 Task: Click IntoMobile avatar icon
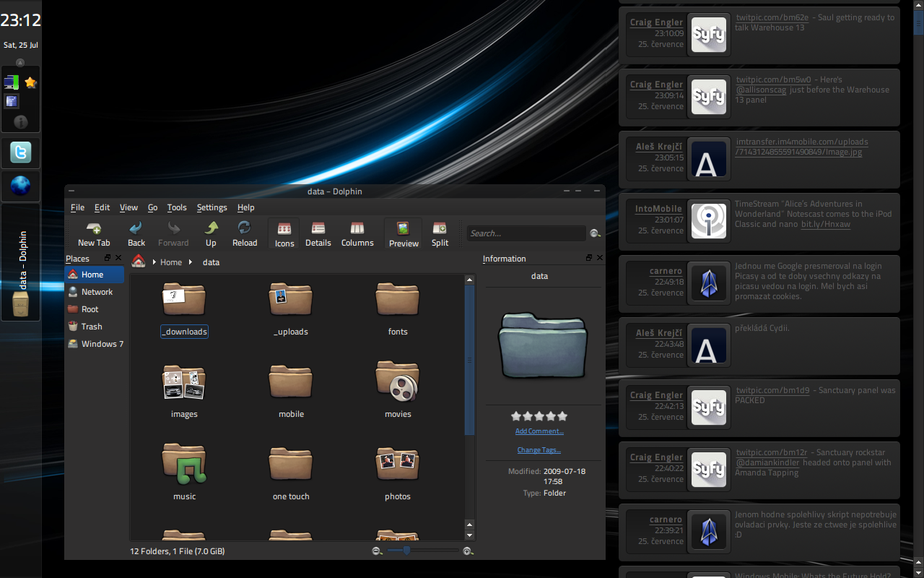point(708,220)
